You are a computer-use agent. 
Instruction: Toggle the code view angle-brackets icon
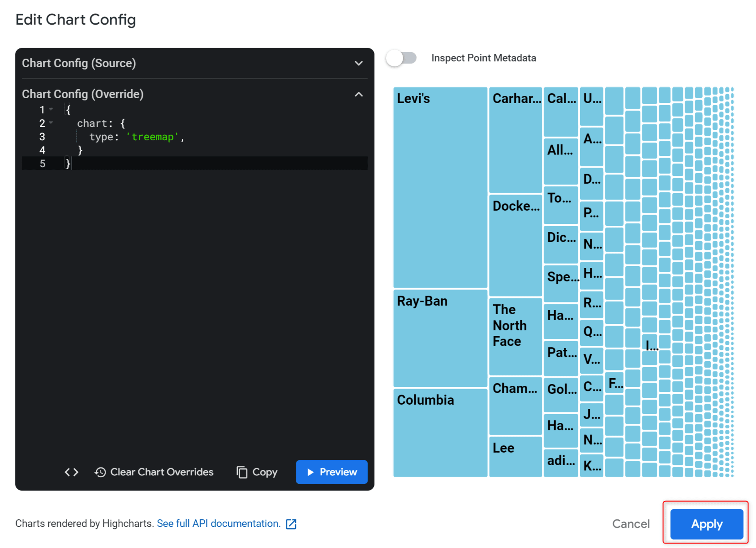point(71,472)
